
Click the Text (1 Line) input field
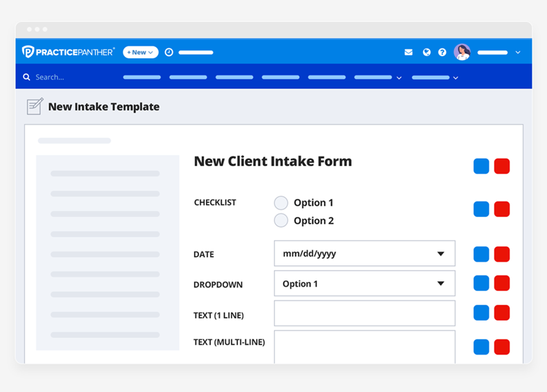(x=365, y=313)
